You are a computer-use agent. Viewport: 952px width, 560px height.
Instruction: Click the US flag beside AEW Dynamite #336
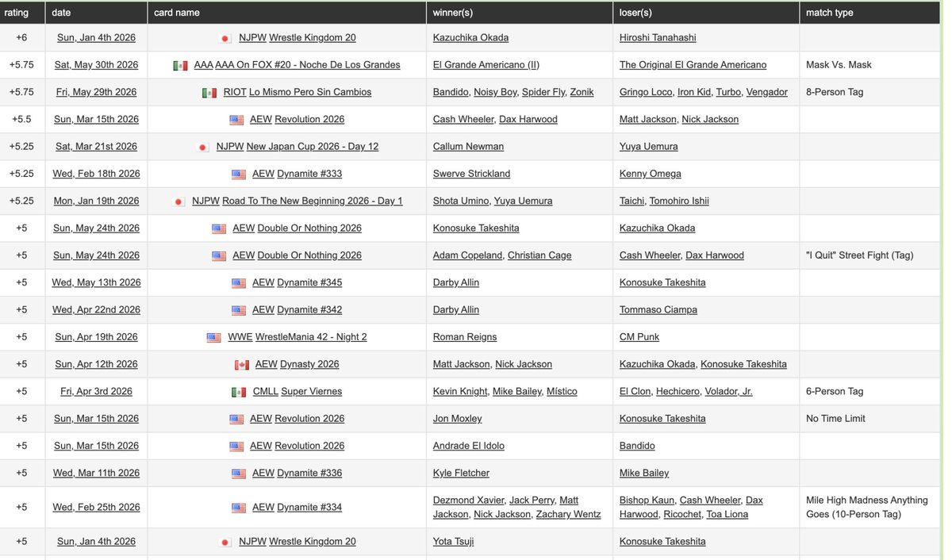click(x=239, y=474)
